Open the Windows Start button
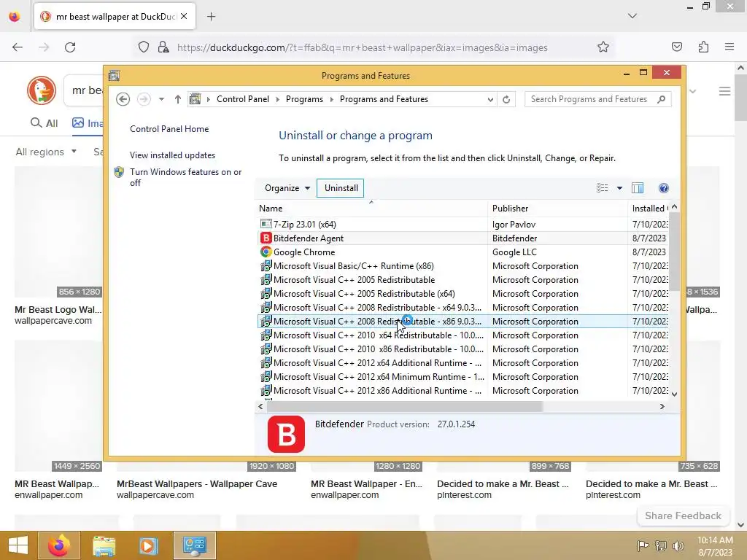The height and width of the screenshot is (560, 747). 18,545
